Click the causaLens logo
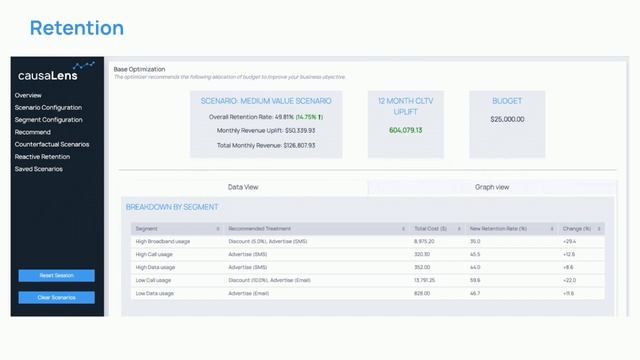This screenshot has width=640, height=360. click(56, 71)
